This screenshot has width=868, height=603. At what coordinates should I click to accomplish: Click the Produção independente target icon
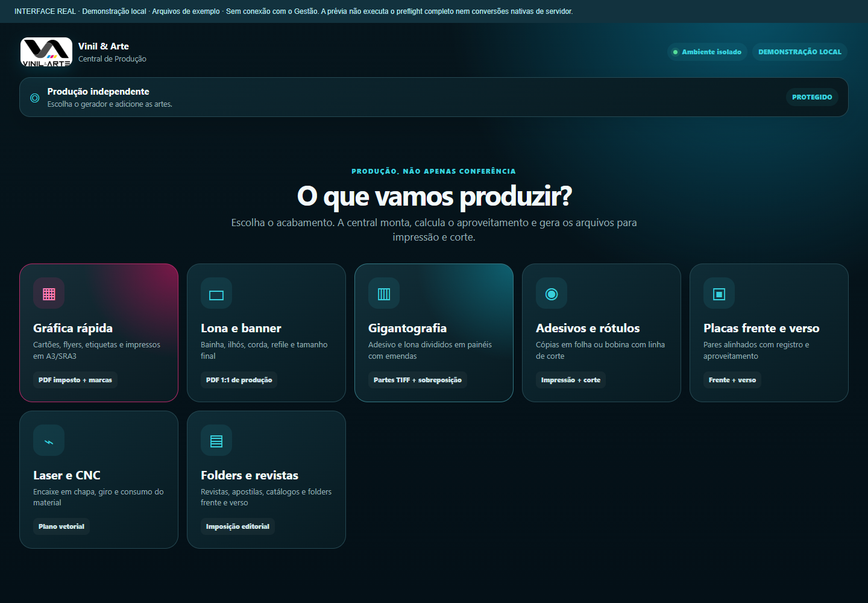click(x=35, y=98)
